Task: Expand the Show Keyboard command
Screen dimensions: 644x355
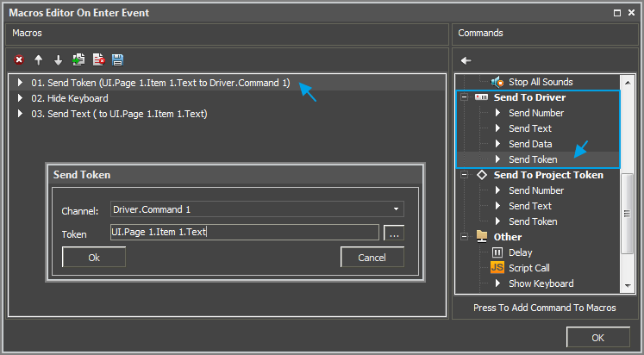Action: coord(497,283)
